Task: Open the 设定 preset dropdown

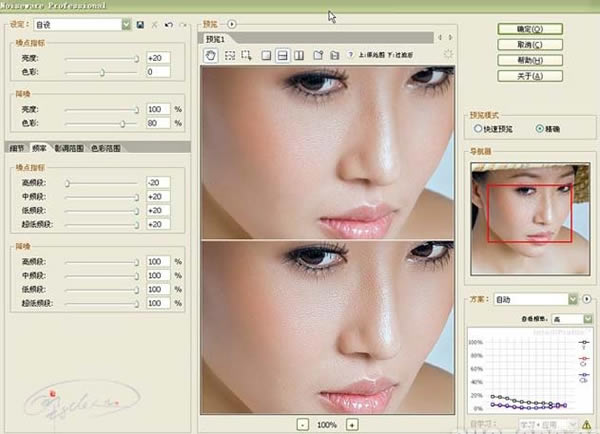Action: pyautogui.click(x=126, y=25)
